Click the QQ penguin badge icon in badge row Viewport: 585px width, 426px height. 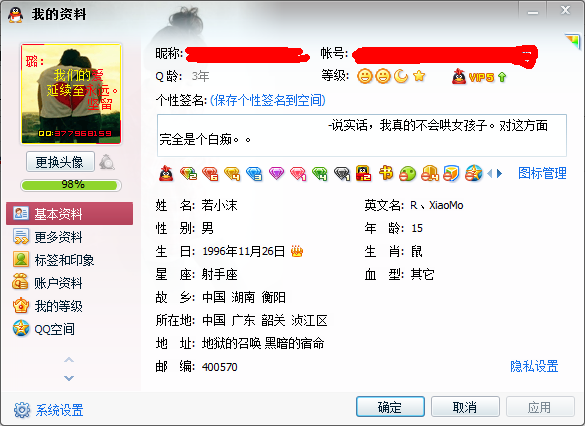click(x=166, y=173)
